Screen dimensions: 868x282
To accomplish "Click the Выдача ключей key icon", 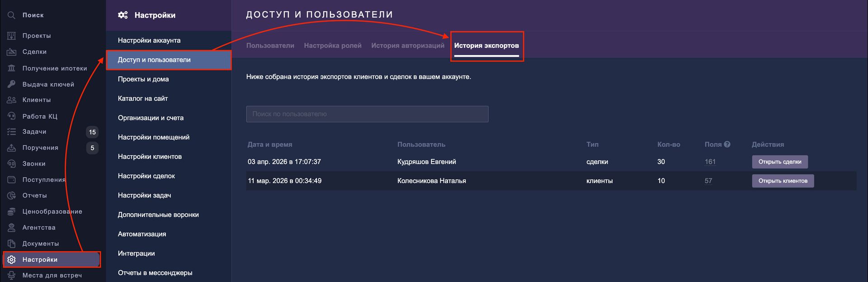I will [x=11, y=85].
